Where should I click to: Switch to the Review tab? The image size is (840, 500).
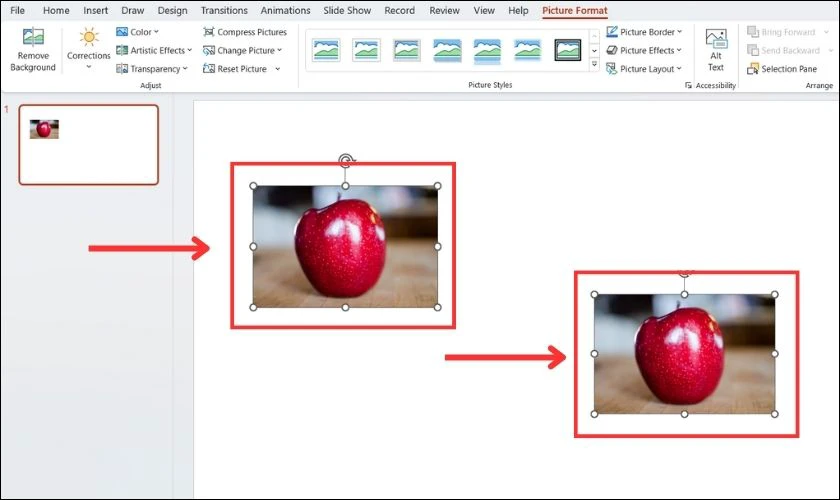(x=444, y=10)
